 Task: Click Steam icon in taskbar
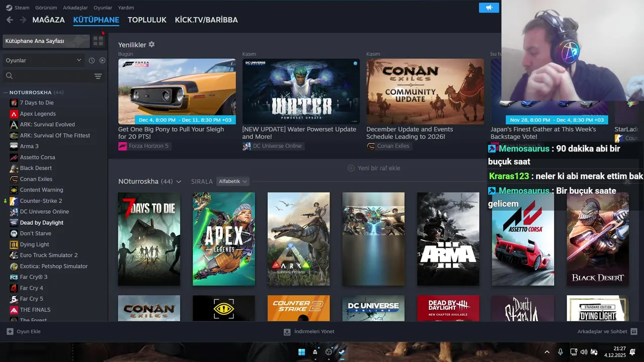coord(342,352)
